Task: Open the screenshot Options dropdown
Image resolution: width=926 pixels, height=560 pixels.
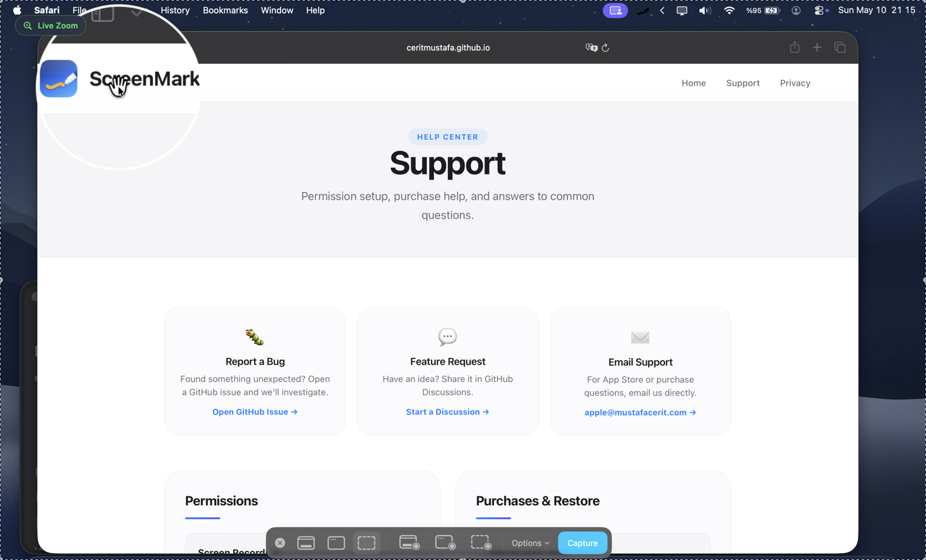Action: pyautogui.click(x=530, y=543)
